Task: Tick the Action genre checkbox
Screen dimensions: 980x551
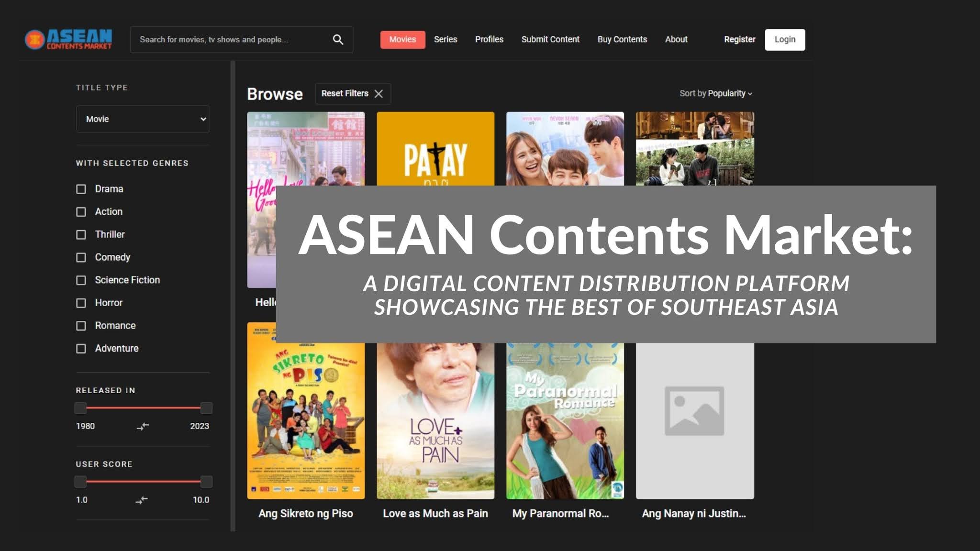Action: point(81,212)
